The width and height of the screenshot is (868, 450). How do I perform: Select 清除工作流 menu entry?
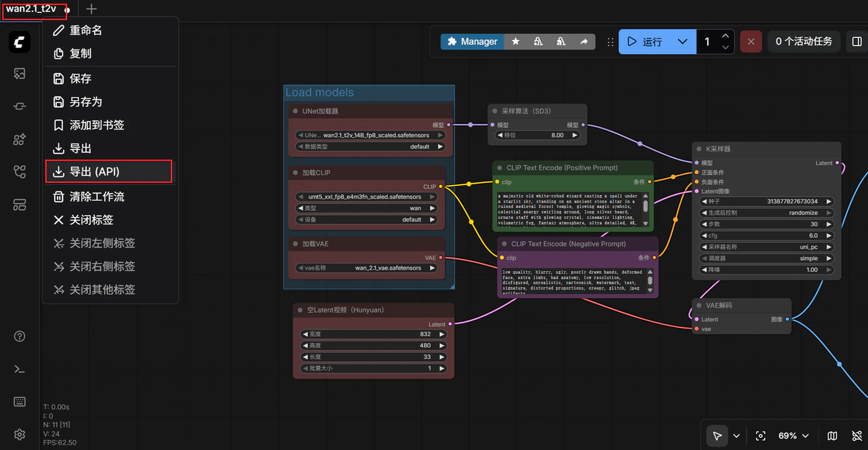point(110,197)
